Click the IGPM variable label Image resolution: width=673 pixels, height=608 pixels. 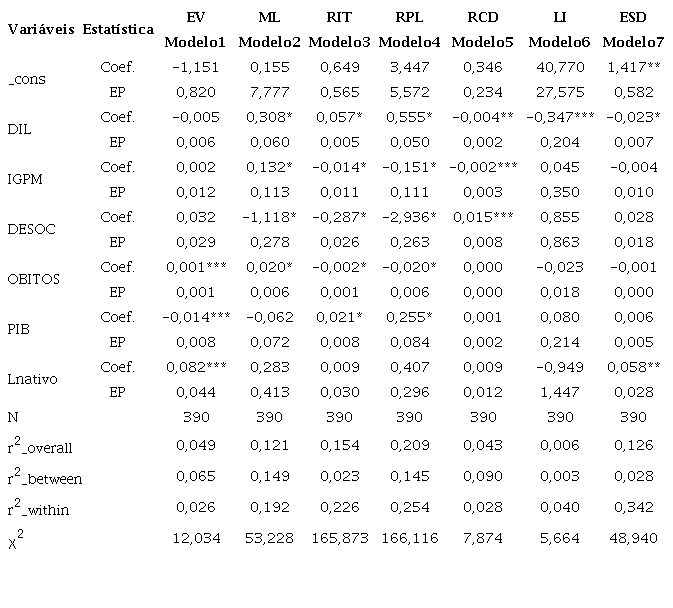click(26, 179)
